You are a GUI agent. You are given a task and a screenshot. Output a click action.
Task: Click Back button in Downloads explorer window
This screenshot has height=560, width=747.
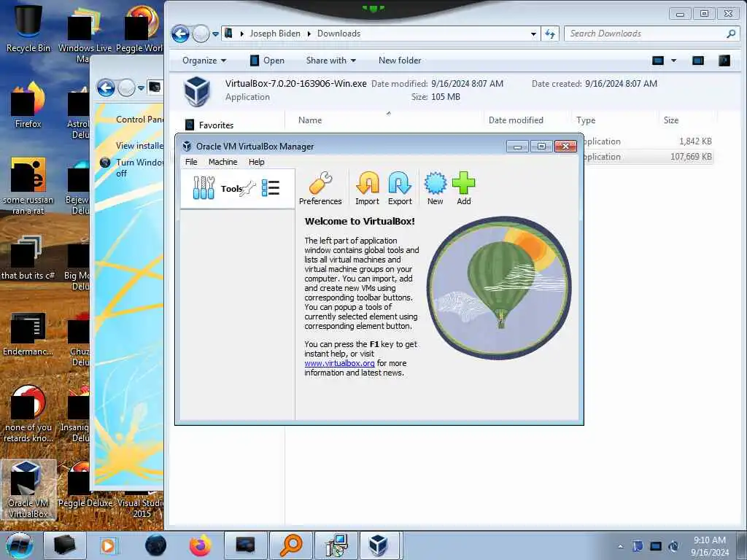181,34
